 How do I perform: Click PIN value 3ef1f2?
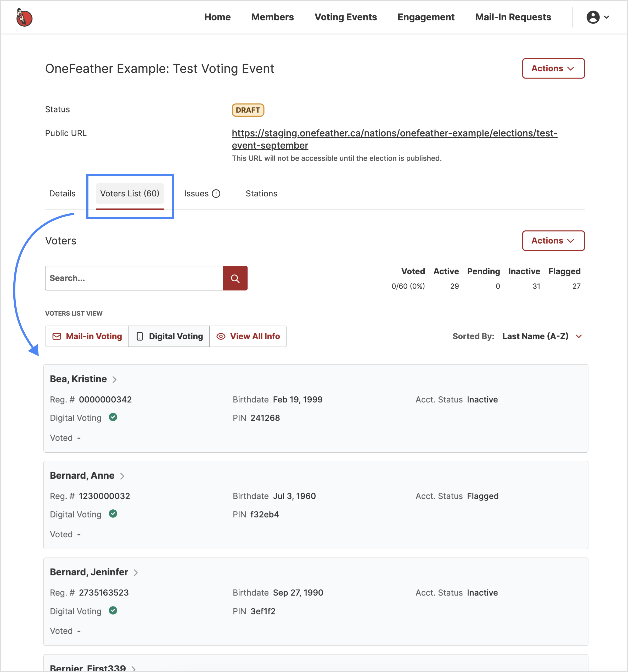tap(263, 611)
